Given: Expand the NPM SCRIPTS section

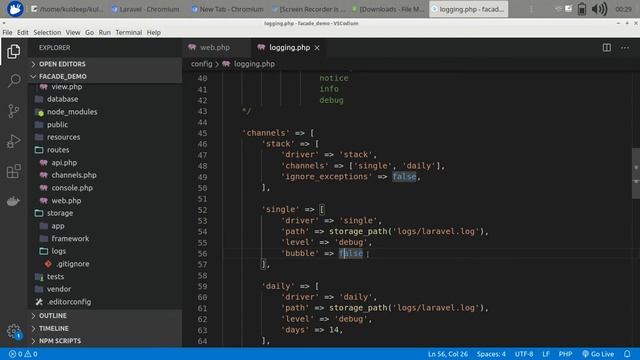Looking at the screenshot, I should point(60,341).
